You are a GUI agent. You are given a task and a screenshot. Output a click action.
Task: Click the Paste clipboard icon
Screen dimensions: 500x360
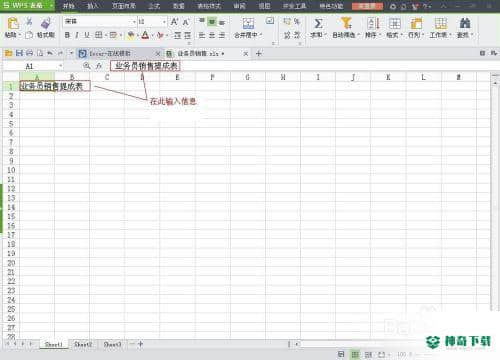pos(12,23)
